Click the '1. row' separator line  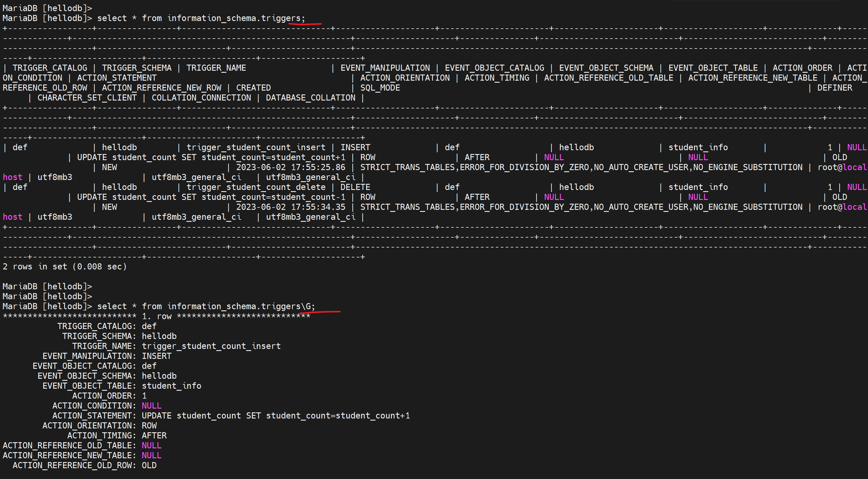click(x=157, y=316)
